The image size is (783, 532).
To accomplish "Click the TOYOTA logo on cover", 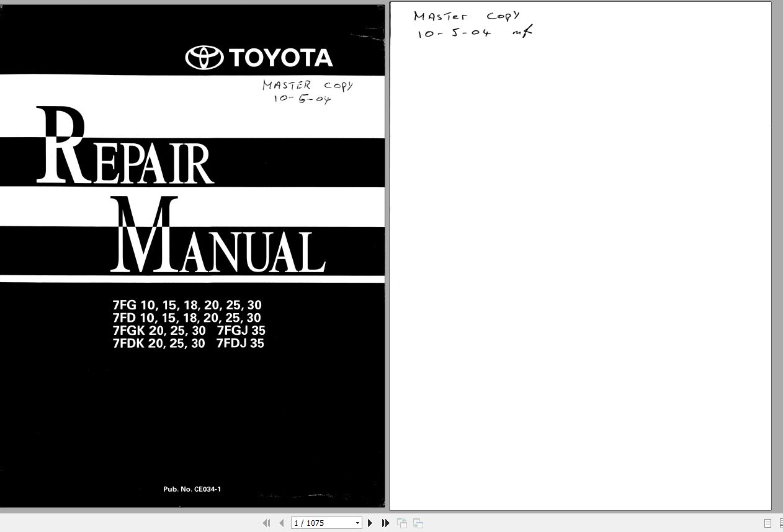I will (x=259, y=58).
